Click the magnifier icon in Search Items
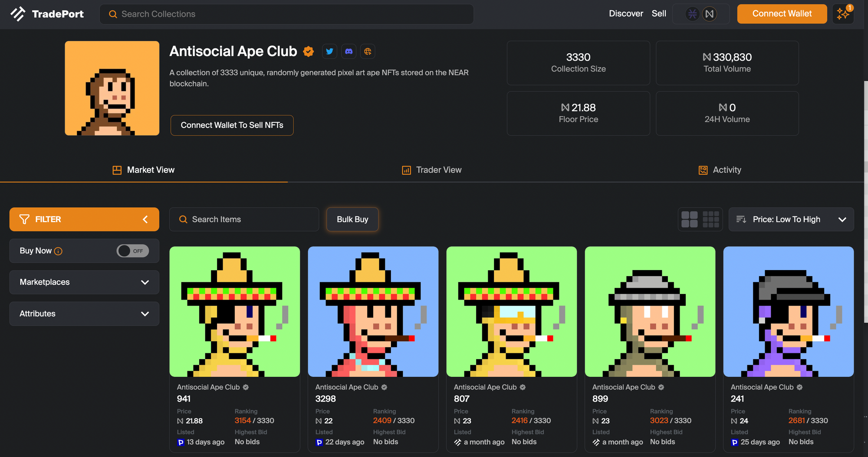Image resolution: width=868 pixels, height=457 pixels. coord(183,219)
